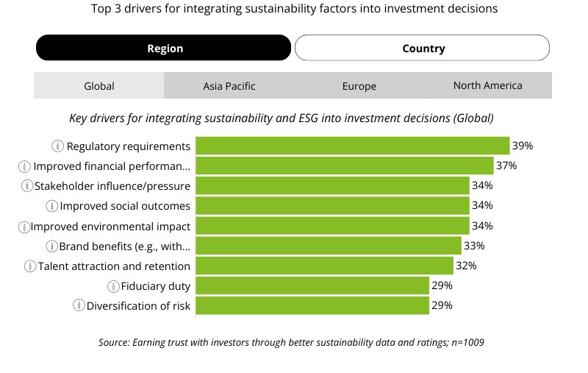
Task: Select the Asia Pacific tab
Action: 229,86
